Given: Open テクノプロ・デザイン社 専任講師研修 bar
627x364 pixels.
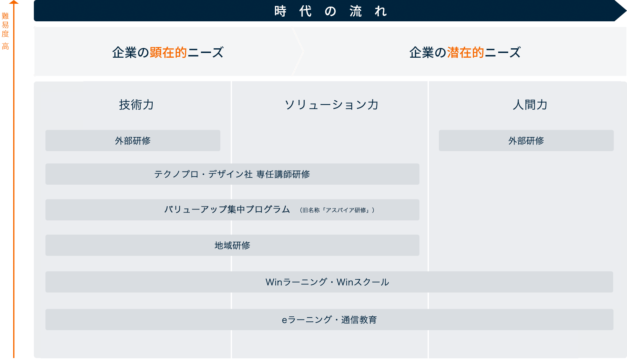Looking at the screenshot, I should 232,174.
